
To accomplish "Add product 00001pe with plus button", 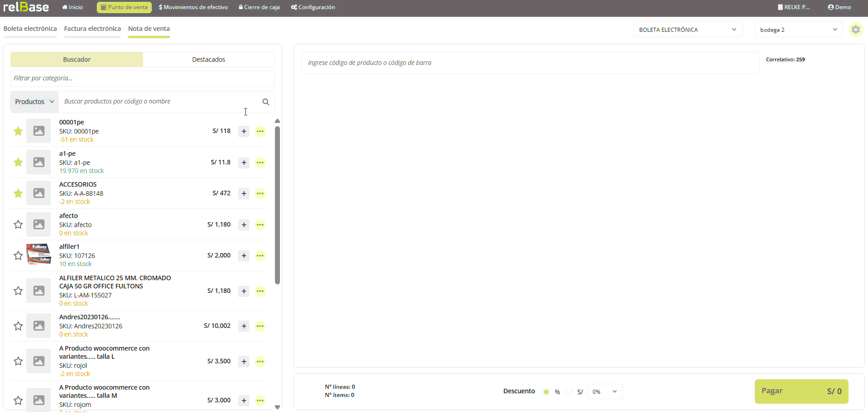I will (x=244, y=131).
